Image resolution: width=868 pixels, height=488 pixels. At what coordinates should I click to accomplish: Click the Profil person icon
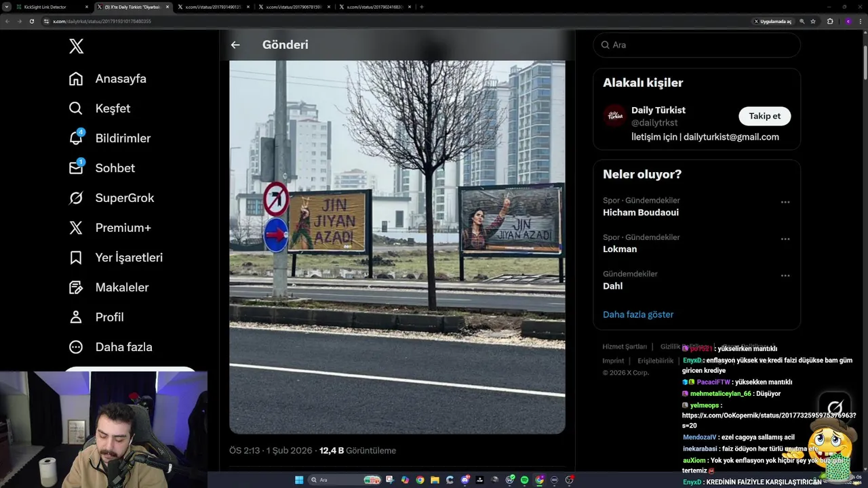[x=76, y=317]
